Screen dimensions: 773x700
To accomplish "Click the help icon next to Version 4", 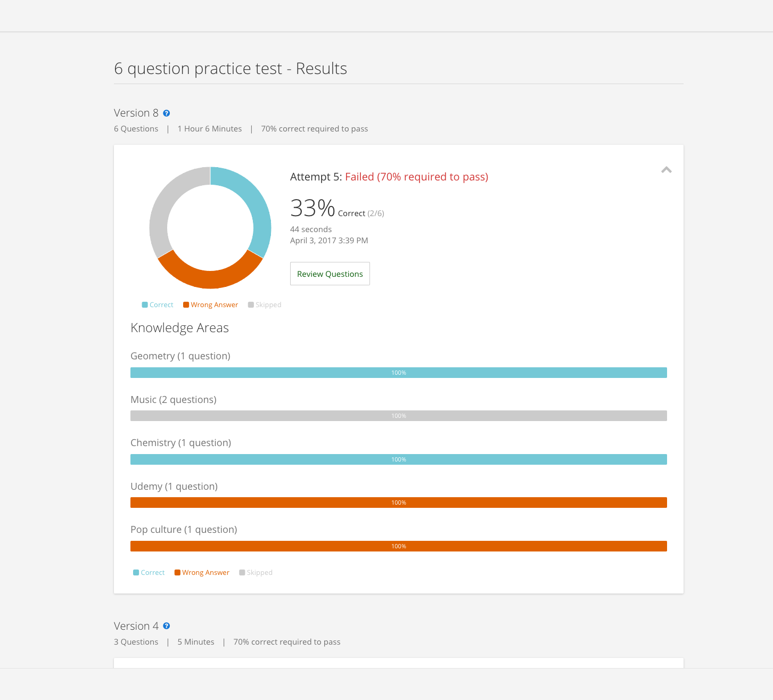I will [x=166, y=626].
